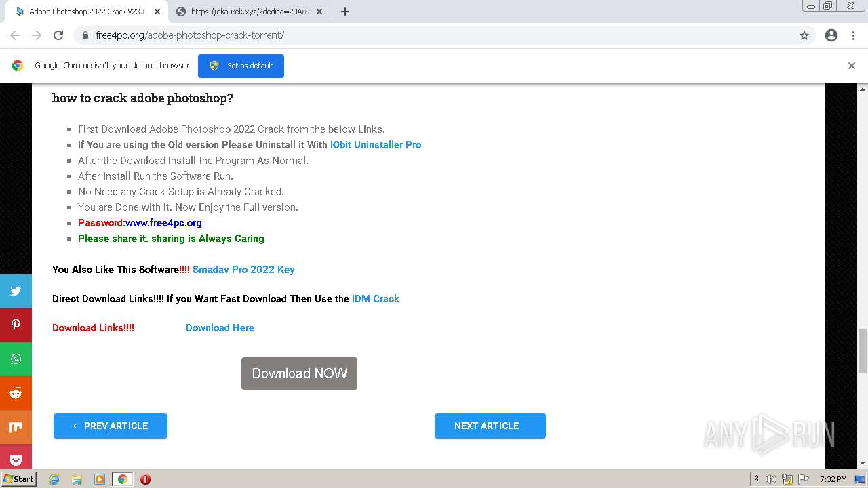
Task: Share to Reddit sidebar icon
Action: 16,393
